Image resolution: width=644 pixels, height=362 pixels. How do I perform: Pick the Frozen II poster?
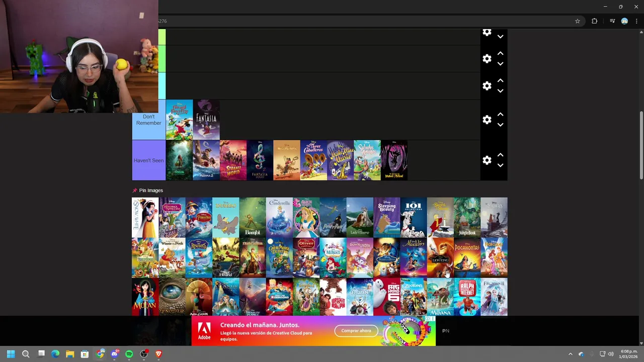[x=494, y=297]
